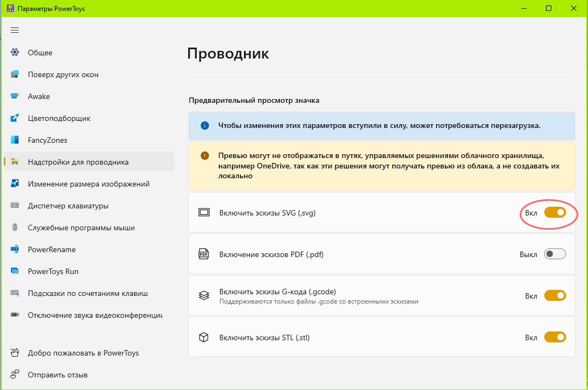Click the Служебные программы мыши mouse icon
Viewport: 588px width, 390px height.
tap(15, 227)
